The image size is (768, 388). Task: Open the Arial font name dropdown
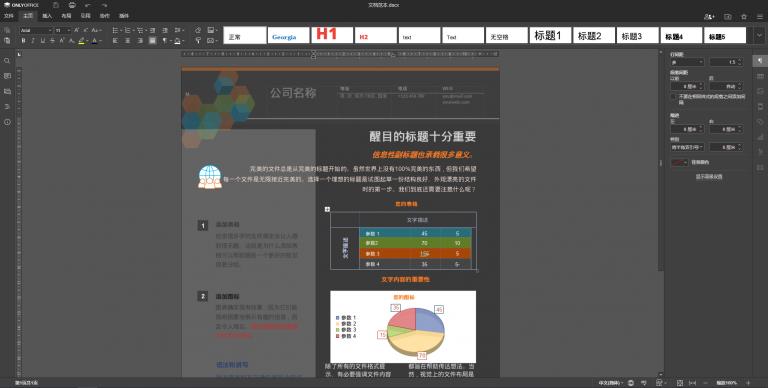coord(50,30)
